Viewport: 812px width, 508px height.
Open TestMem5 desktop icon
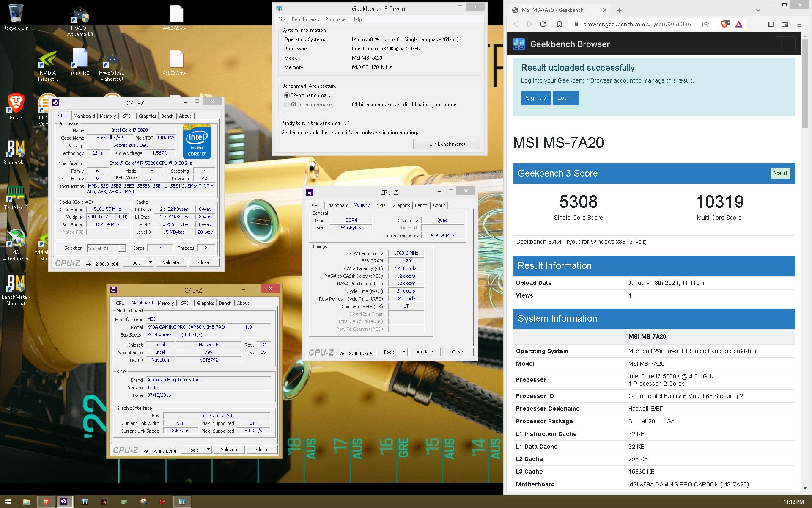(16, 197)
